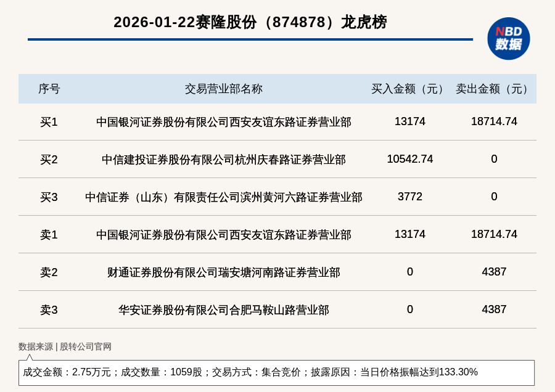
Task: Select the 买1 row label
Action: [x=49, y=122]
